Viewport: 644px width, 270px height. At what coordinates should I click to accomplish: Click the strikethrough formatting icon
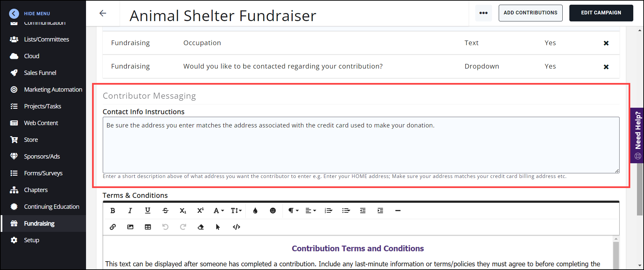coord(165,210)
